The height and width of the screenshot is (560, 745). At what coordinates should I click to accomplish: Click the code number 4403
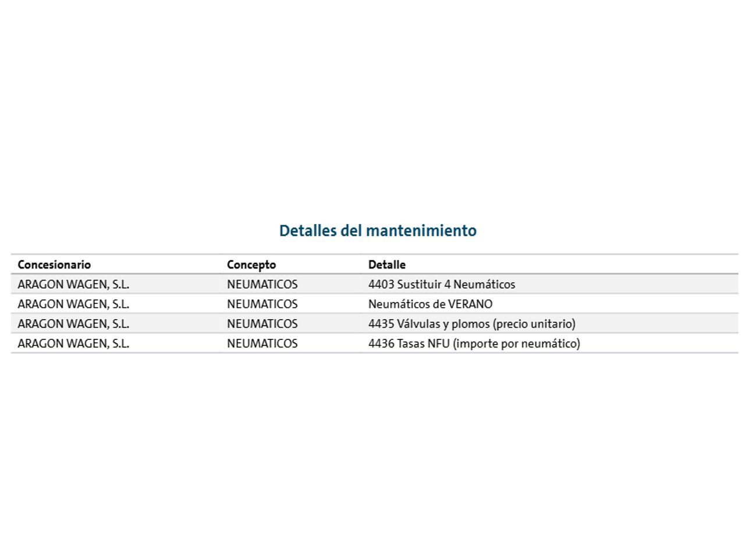(x=381, y=284)
